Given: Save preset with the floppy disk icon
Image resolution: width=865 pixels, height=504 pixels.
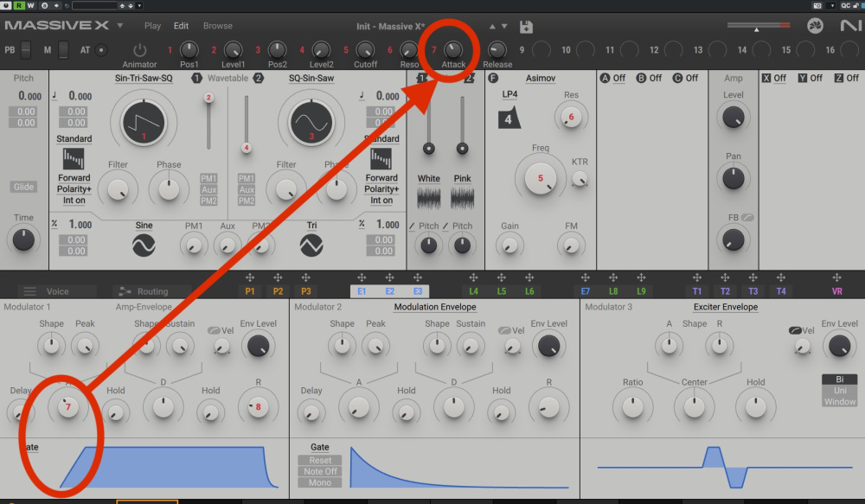Looking at the screenshot, I should coord(526,26).
